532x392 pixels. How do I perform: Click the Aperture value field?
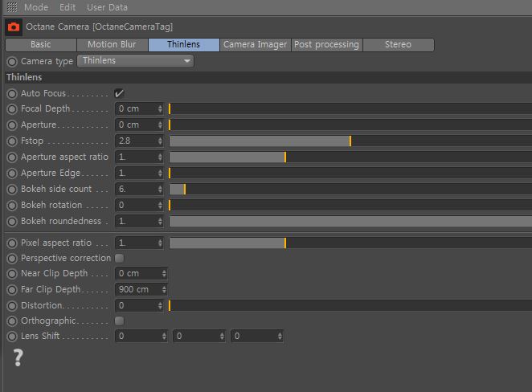tap(140, 125)
